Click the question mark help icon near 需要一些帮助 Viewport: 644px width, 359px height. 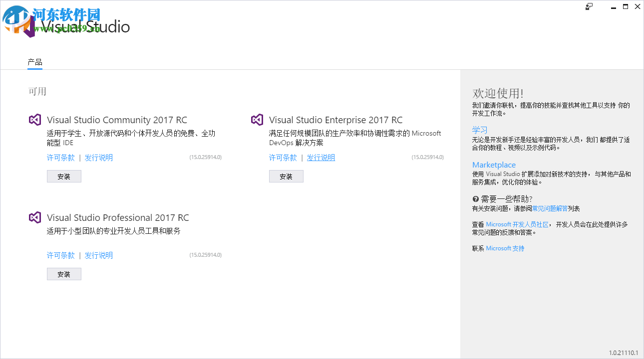(x=475, y=198)
